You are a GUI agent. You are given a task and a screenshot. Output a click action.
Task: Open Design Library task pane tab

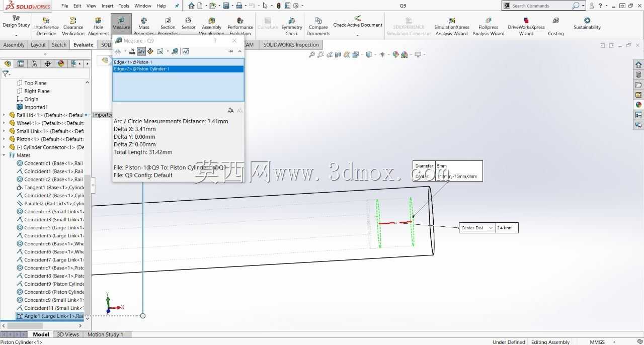click(x=638, y=74)
